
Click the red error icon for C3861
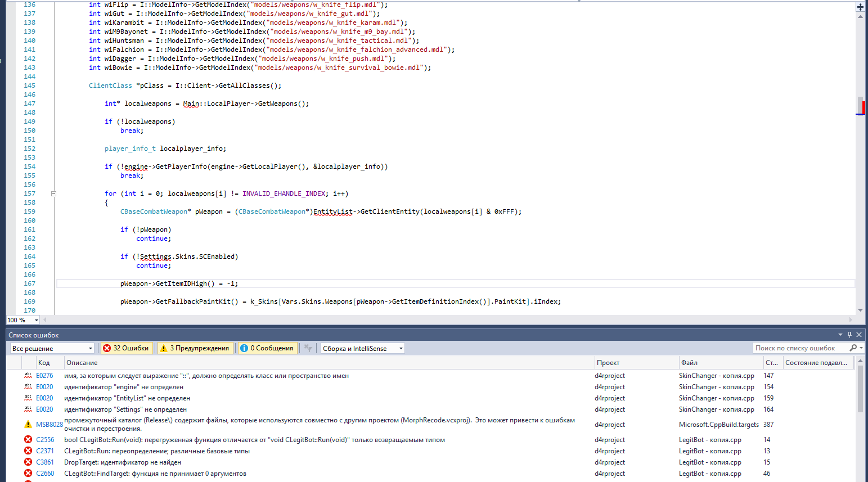(28, 462)
